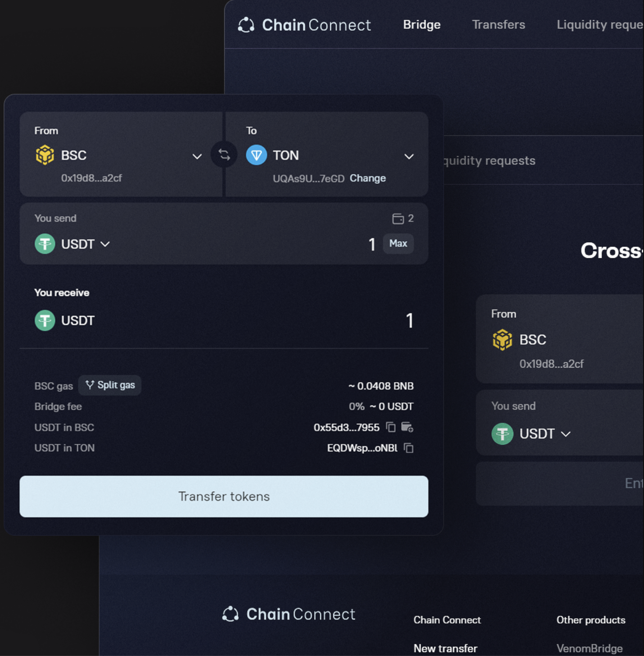Click the TON network icon
This screenshot has height=656, width=644.
(256, 155)
